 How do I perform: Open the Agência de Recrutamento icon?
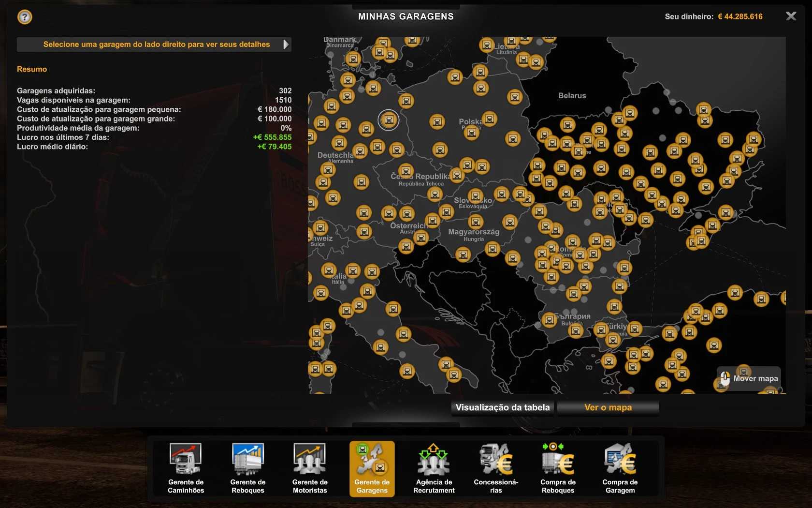(x=434, y=468)
